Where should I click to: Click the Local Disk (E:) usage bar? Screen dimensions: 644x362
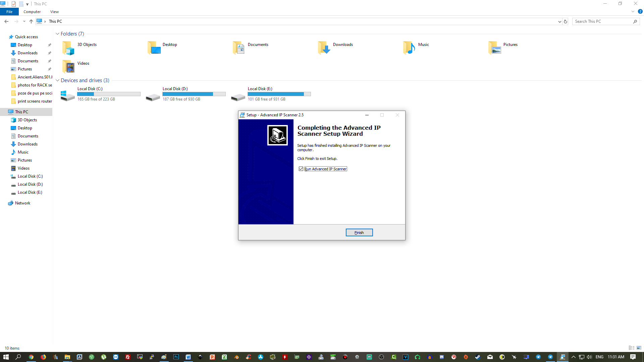click(279, 94)
